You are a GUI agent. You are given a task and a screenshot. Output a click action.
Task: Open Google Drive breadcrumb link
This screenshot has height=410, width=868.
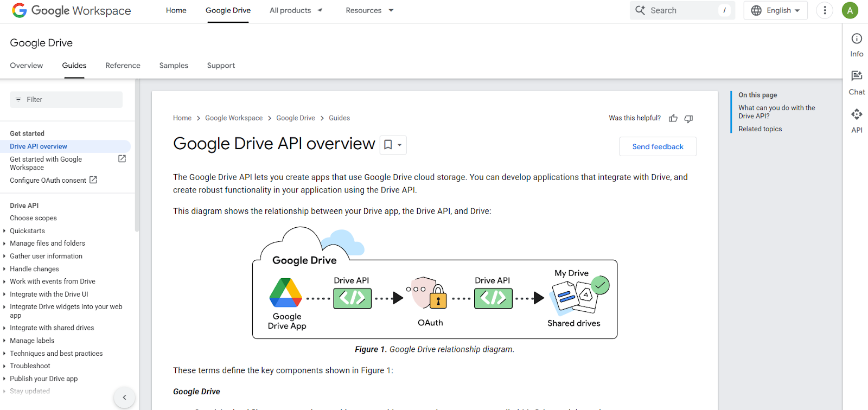click(296, 118)
